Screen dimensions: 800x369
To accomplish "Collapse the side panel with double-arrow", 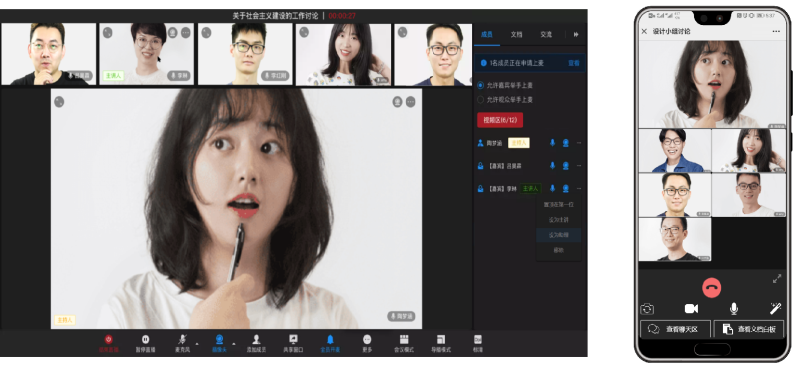I will pyautogui.click(x=576, y=34).
